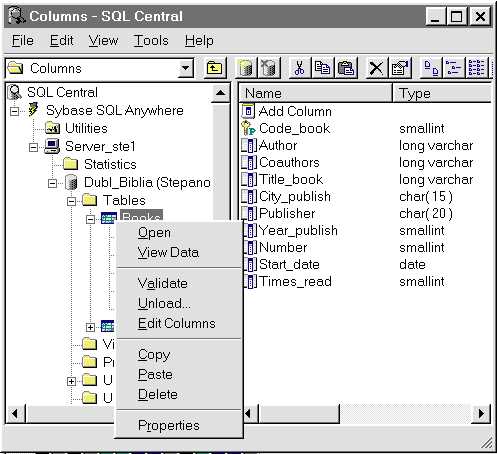
Task: Click the date type value
Action: point(412,264)
